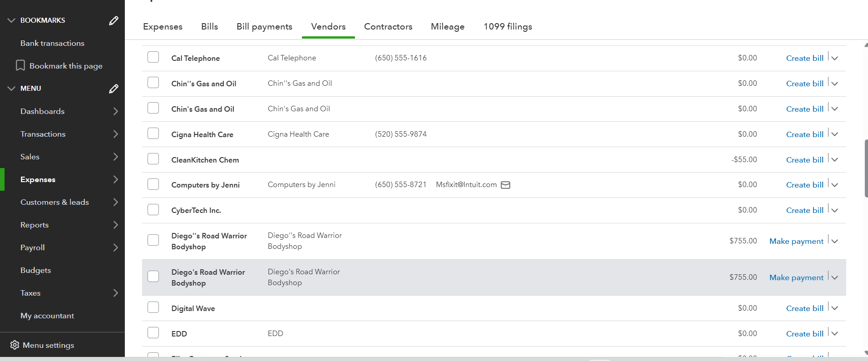This screenshot has height=361, width=868.
Task: Create bill for CleanKitchen Chem
Action: [x=804, y=160]
